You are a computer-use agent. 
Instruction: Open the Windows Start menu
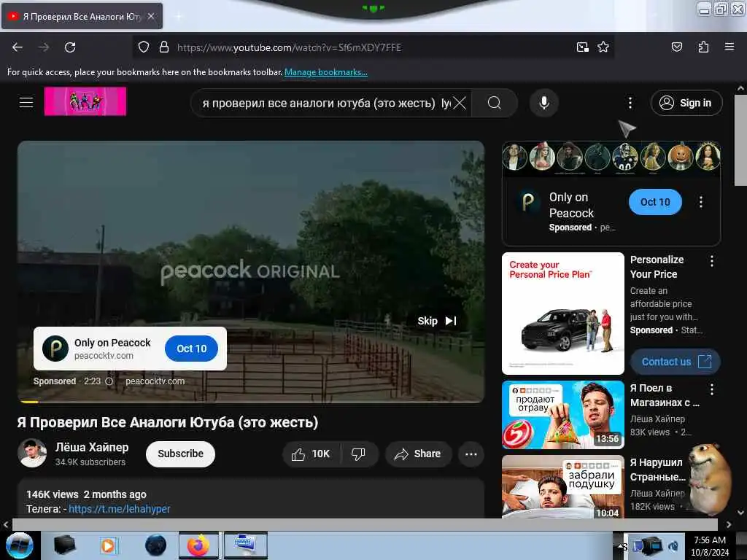click(x=20, y=545)
